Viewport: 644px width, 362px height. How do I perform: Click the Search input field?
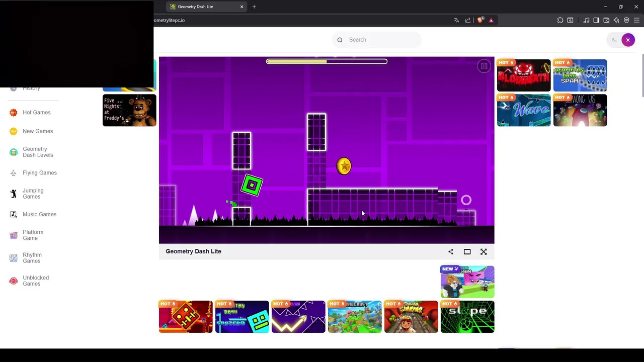376,40
